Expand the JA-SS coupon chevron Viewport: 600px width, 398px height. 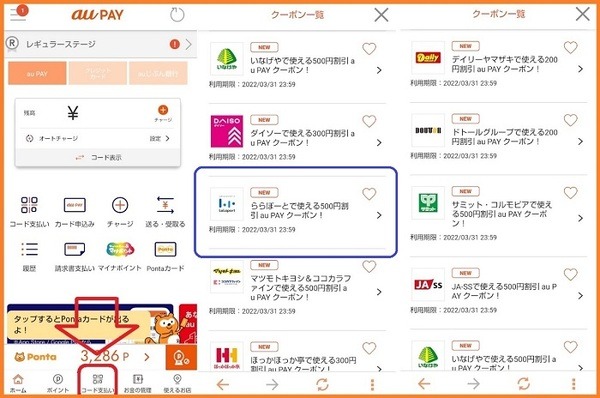580,296
